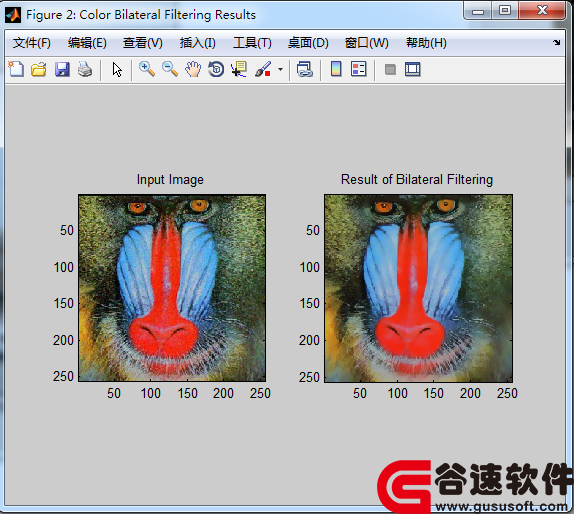574x514 pixels.
Task: Open the 工具(T) menu
Action: point(252,43)
